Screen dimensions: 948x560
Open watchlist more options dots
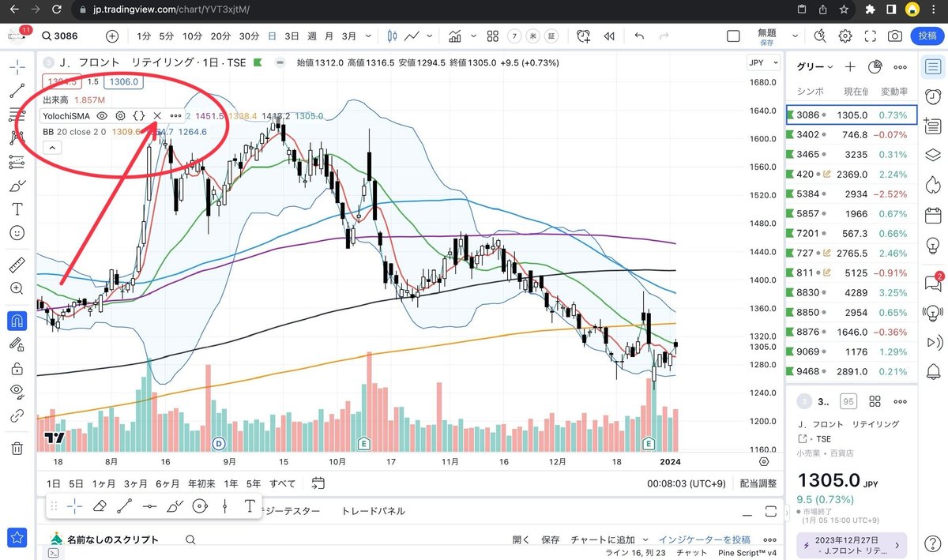(x=899, y=67)
